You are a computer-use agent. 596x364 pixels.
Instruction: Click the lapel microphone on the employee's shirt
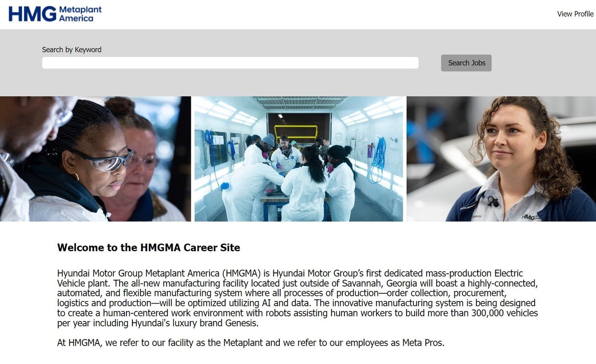coord(493,201)
